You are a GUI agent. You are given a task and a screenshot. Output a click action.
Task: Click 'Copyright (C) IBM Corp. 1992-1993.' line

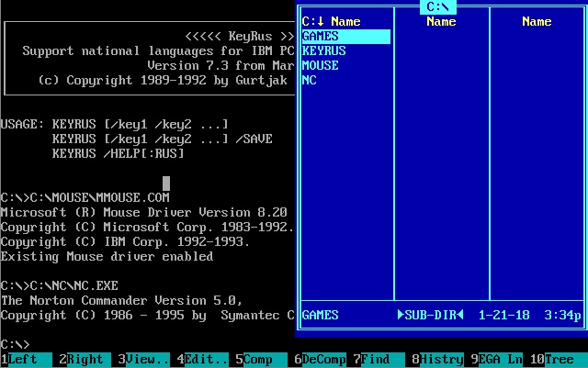point(125,241)
